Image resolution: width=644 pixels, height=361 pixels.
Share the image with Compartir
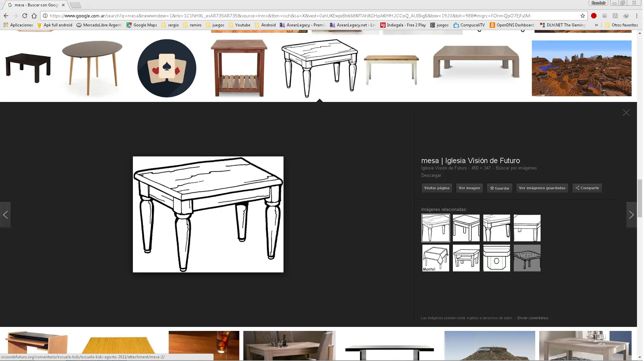click(x=587, y=188)
